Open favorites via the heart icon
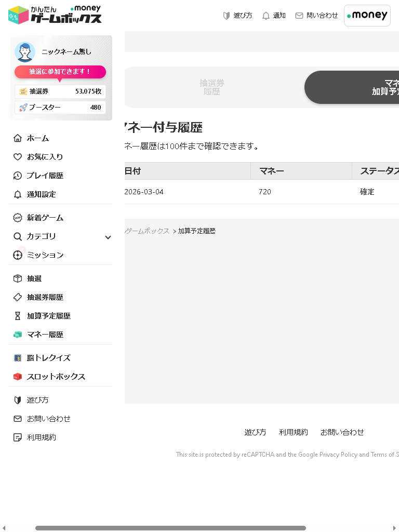 18,157
